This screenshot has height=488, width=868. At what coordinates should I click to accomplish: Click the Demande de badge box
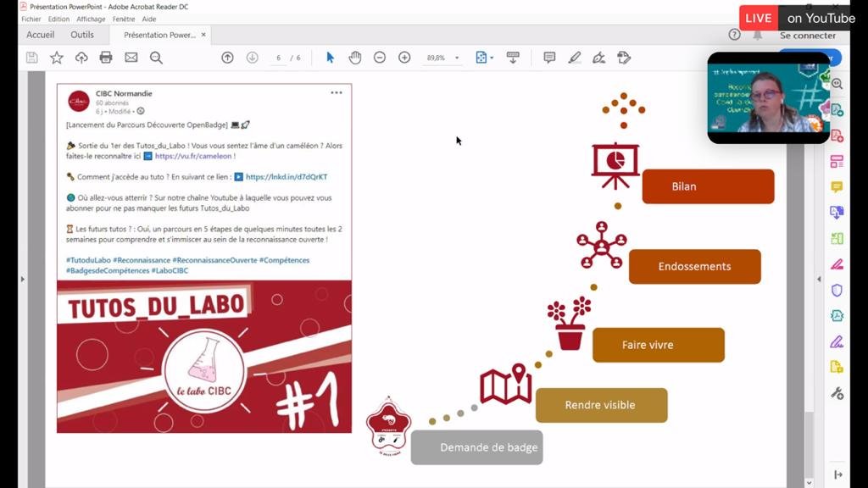[x=476, y=447]
